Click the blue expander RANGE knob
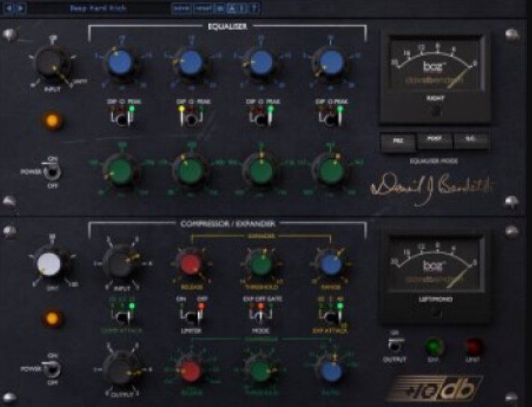This screenshot has height=407, width=532. point(331,265)
